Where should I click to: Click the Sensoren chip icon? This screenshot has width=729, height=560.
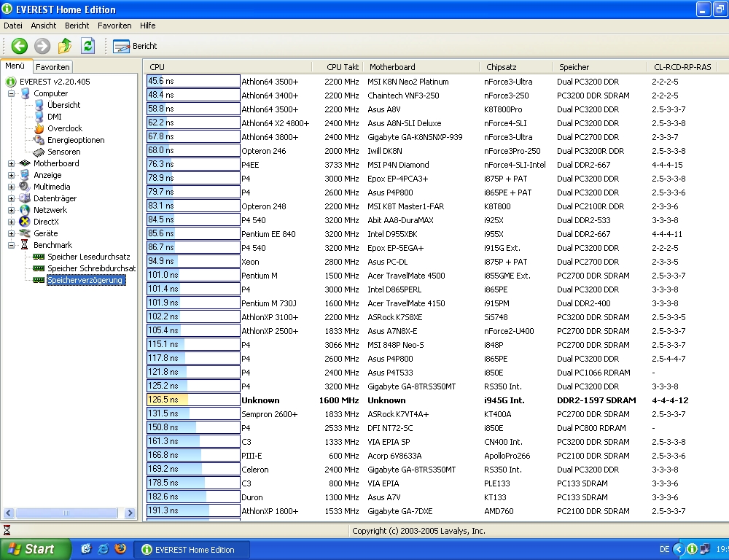click(39, 152)
